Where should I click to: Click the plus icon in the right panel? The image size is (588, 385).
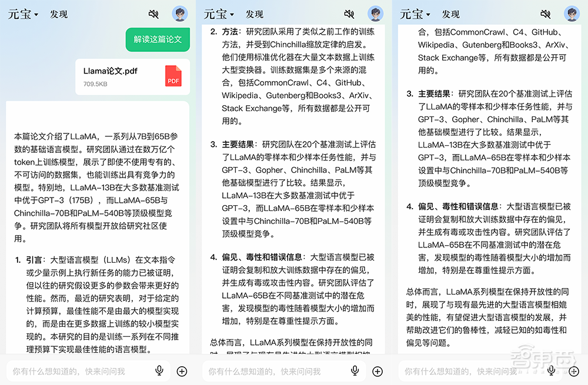[574, 370]
